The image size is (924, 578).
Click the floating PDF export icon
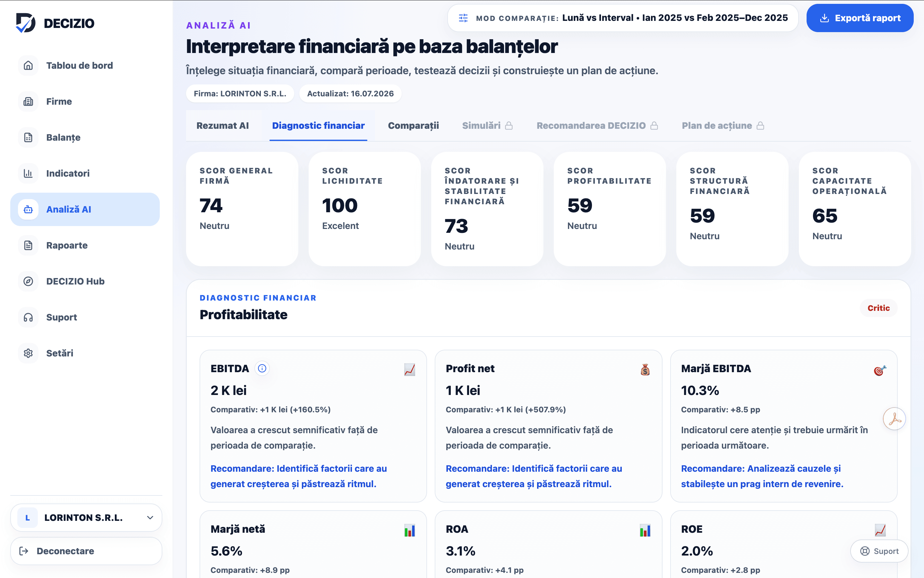[894, 419]
